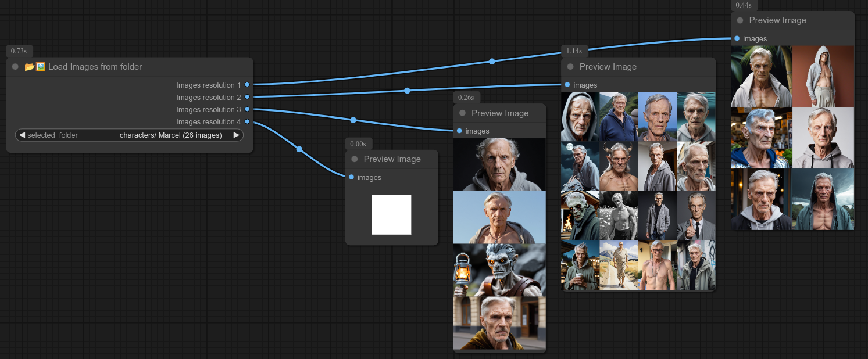
Task: Collapse the Preview Image node showing white square
Action: pyautogui.click(x=355, y=159)
